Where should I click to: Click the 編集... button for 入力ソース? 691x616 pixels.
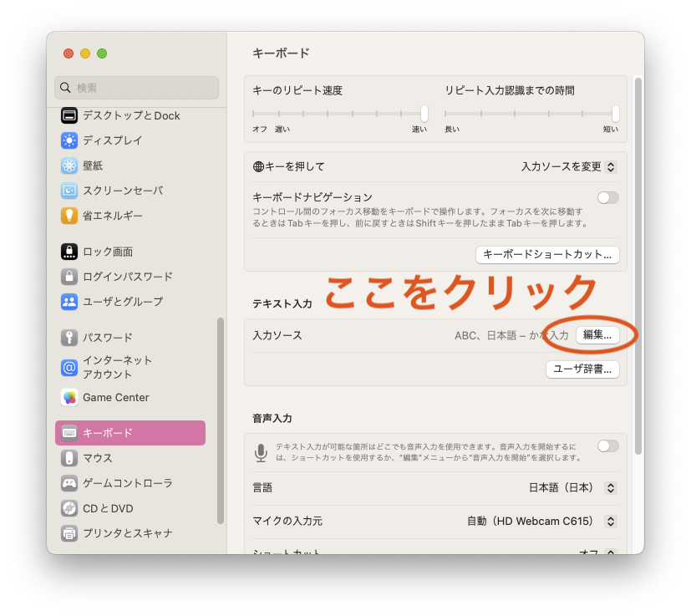[597, 335]
